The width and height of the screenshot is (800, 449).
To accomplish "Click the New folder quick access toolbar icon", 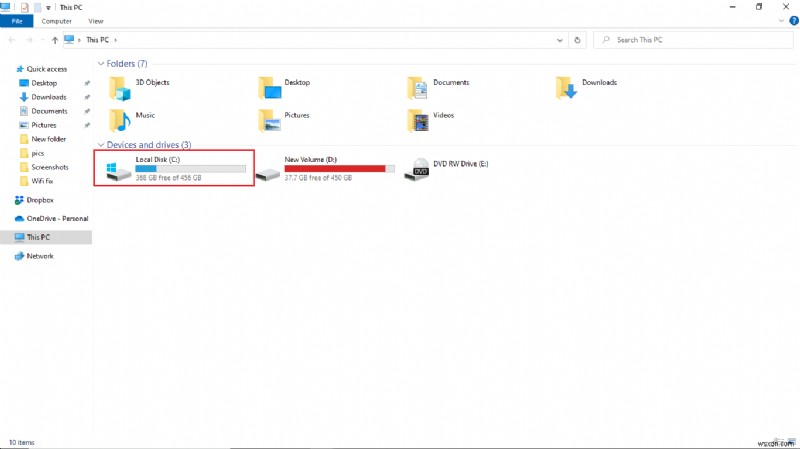I will (x=37, y=7).
